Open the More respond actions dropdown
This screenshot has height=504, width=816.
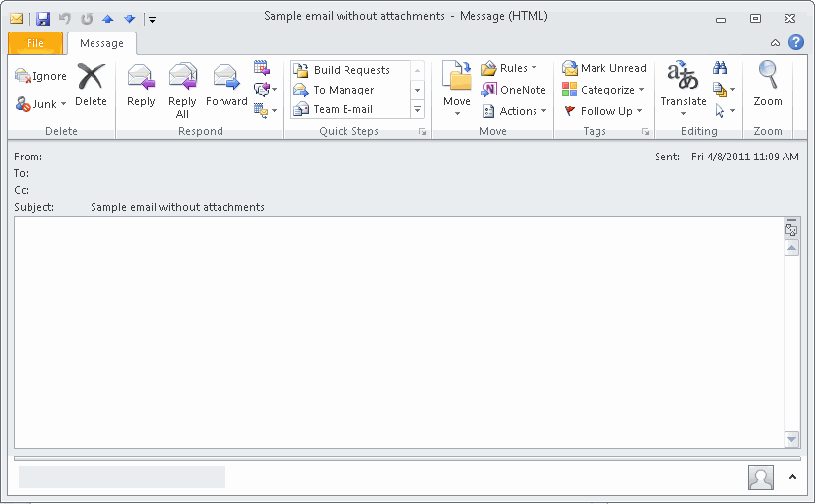265,110
